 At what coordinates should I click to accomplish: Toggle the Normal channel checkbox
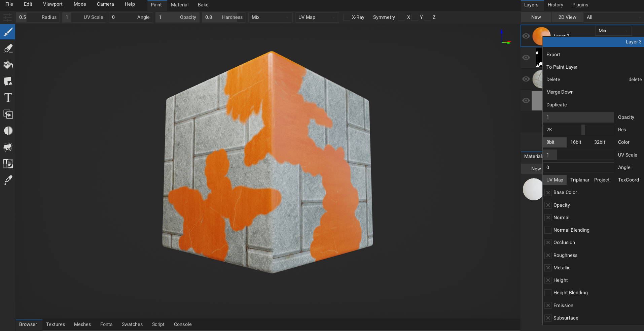click(x=548, y=218)
